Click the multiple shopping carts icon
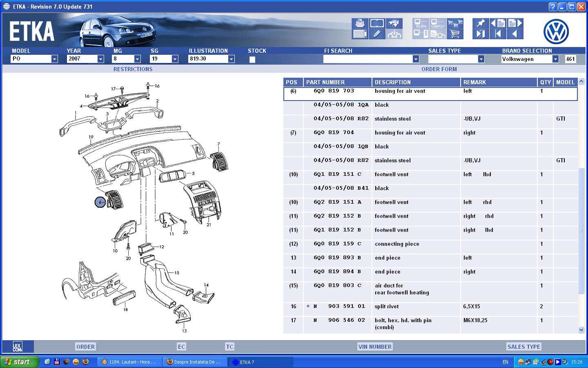The width and height of the screenshot is (588, 368). tap(455, 23)
